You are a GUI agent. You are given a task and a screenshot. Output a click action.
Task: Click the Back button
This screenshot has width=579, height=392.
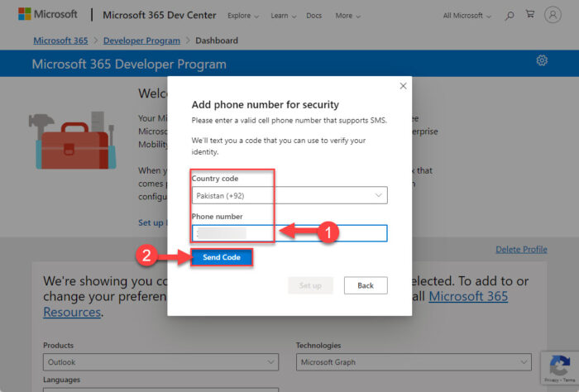coord(366,285)
